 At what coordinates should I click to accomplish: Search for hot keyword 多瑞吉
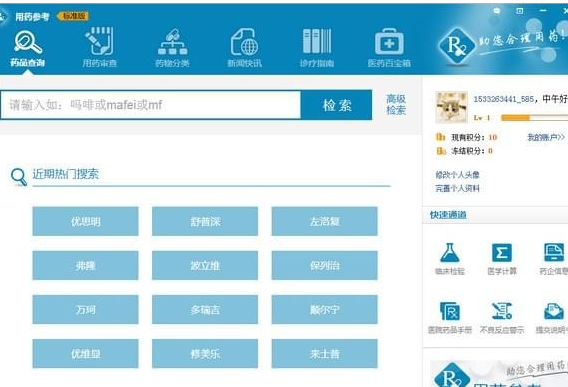205,310
